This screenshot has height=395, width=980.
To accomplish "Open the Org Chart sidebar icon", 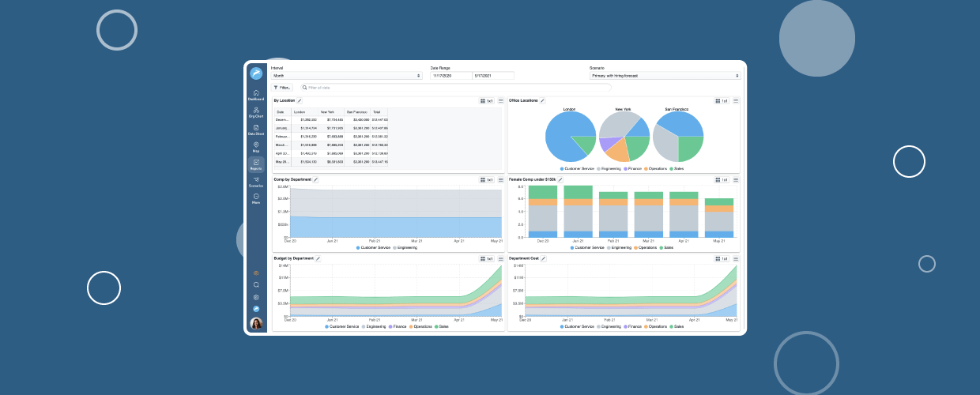I will tap(256, 111).
